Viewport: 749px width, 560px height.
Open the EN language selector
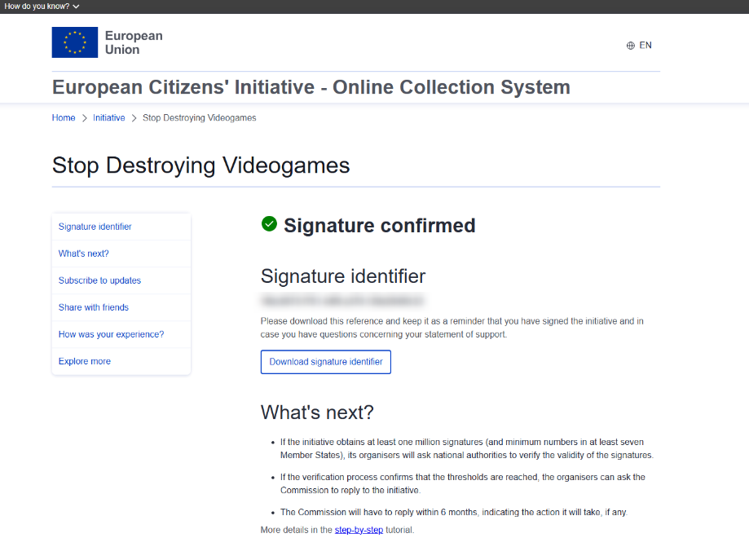pyautogui.click(x=639, y=46)
